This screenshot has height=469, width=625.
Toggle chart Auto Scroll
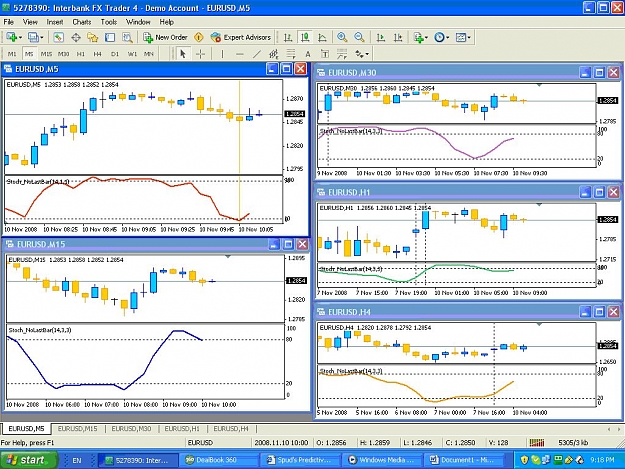point(381,37)
